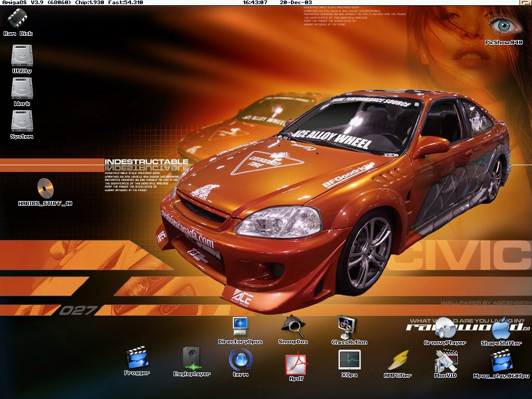Image resolution: width=532 pixels, height=399 pixels.
Task: Select the ShapeShifter apple icon
Action: tap(501, 328)
